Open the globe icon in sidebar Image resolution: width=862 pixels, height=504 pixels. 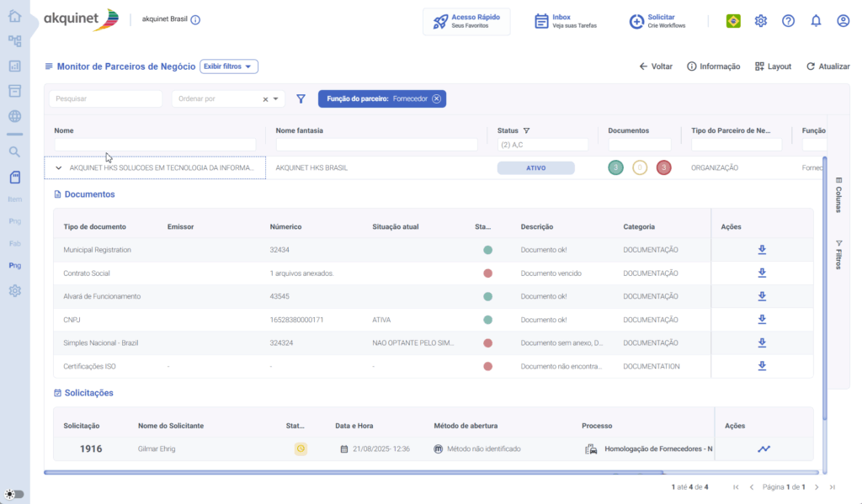click(15, 116)
